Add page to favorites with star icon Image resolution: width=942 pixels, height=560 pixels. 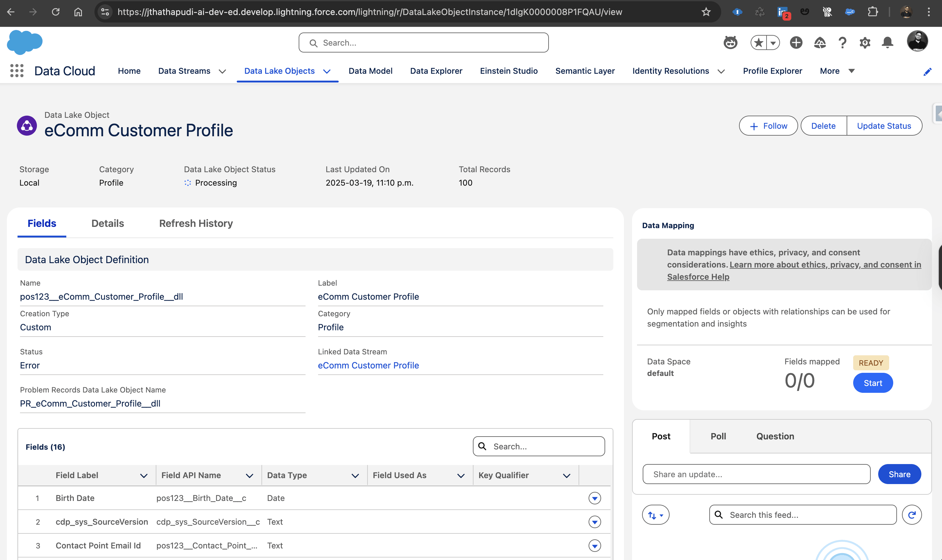pos(758,42)
